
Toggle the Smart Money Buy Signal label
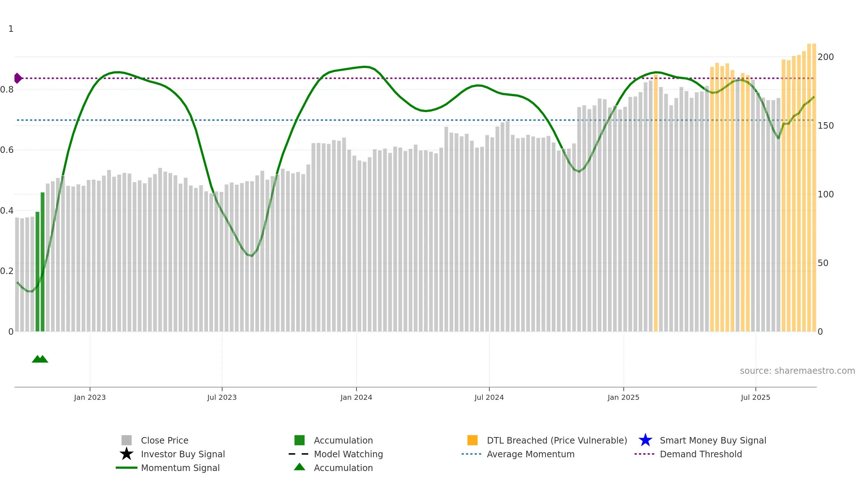click(713, 440)
